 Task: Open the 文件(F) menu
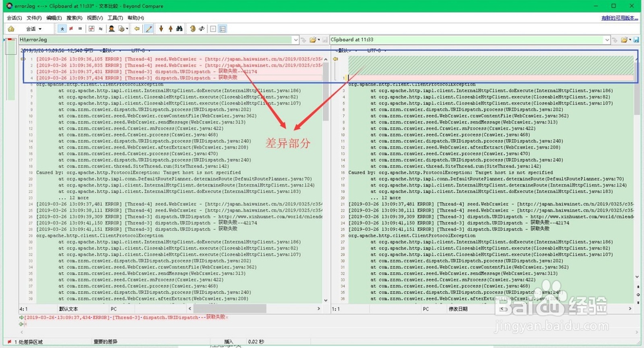click(x=34, y=18)
